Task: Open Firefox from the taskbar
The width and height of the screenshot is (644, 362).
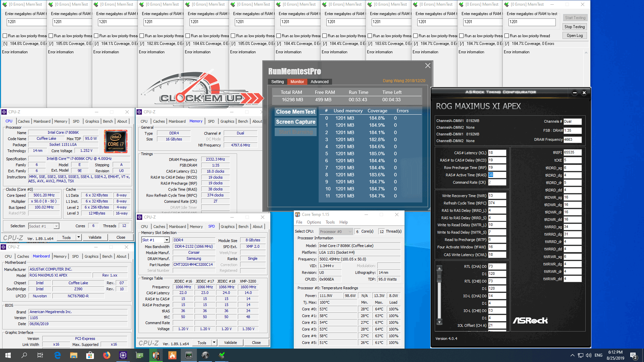Action: [107, 355]
